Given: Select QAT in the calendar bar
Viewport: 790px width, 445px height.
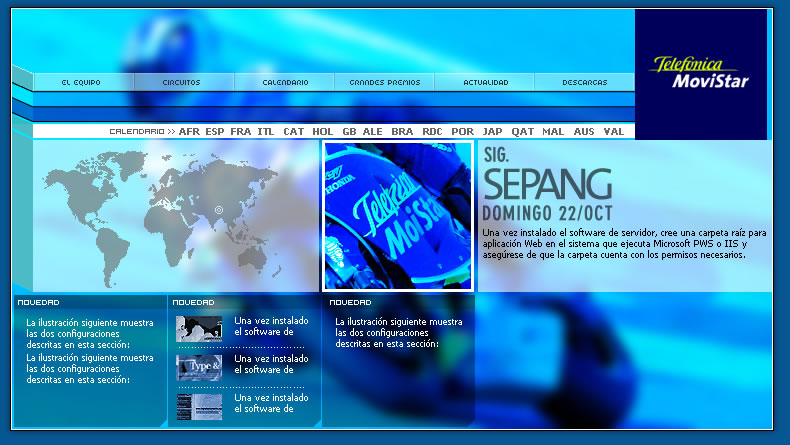Looking at the screenshot, I should (x=522, y=132).
